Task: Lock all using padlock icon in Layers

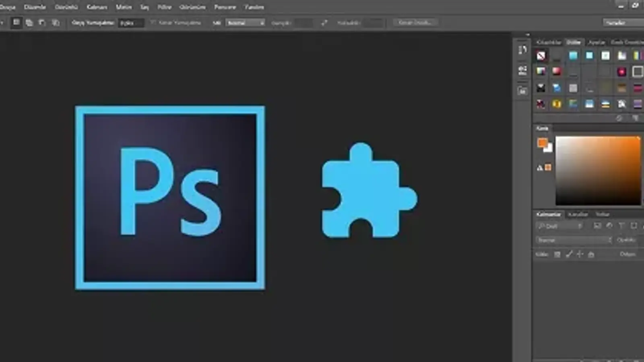Action: click(x=591, y=254)
